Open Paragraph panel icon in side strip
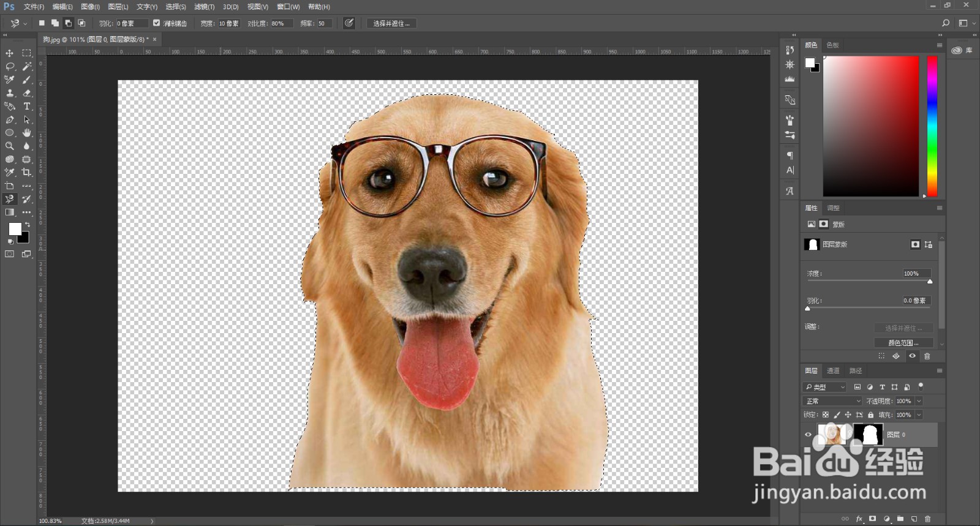This screenshot has width=980, height=526. (x=790, y=156)
